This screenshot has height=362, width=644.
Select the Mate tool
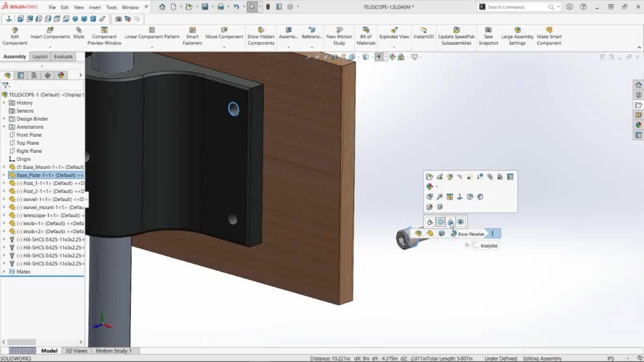(x=78, y=34)
